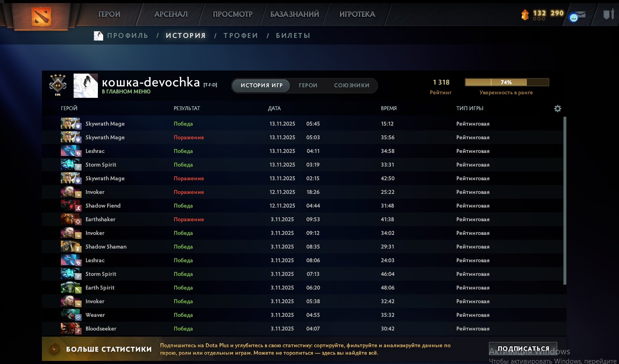The image size is (619, 364).
Task: Open the ПРОФИЛЬ section
Action: point(127,36)
